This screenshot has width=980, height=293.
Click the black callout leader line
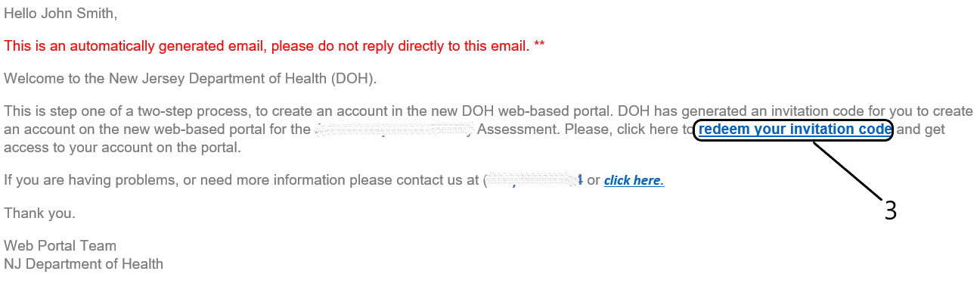[x=847, y=170]
